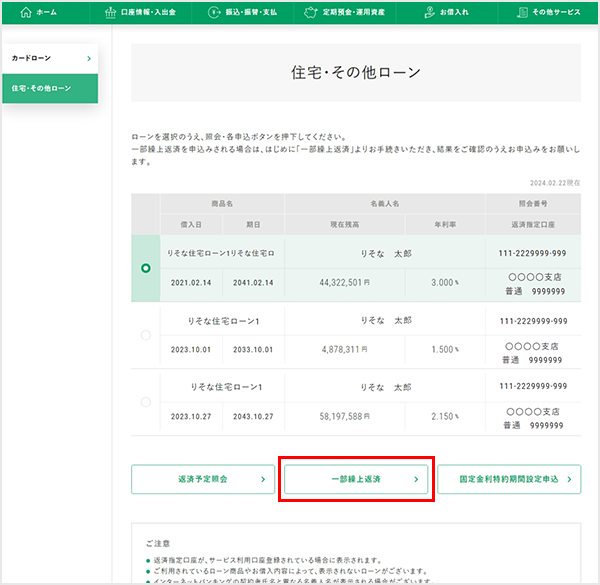600x585 pixels.
Task: Select the loan radio with balance 4,878,311円
Action: (145, 335)
